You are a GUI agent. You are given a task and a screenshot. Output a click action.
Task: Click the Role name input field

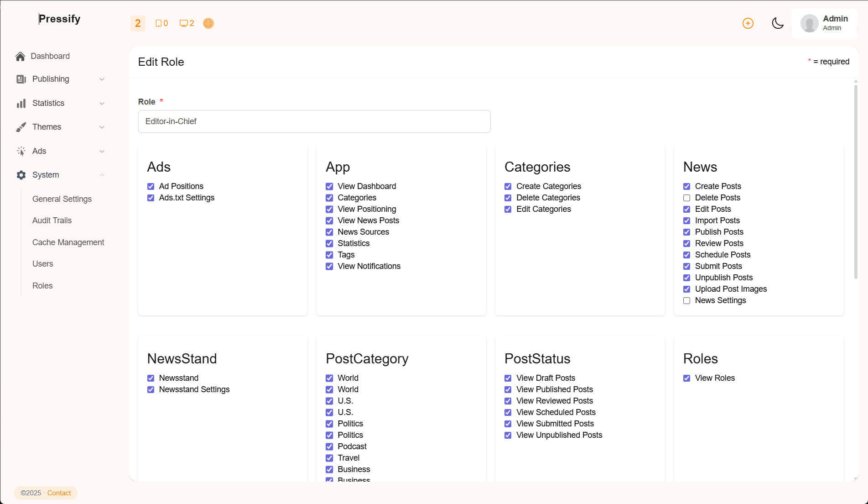[314, 121]
